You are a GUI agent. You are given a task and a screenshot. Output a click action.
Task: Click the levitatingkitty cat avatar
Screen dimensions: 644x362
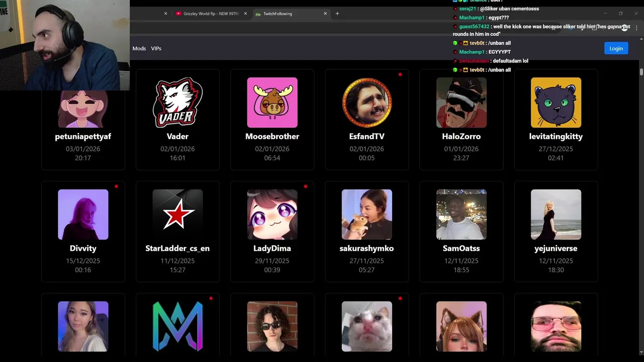[x=556, y=103]
